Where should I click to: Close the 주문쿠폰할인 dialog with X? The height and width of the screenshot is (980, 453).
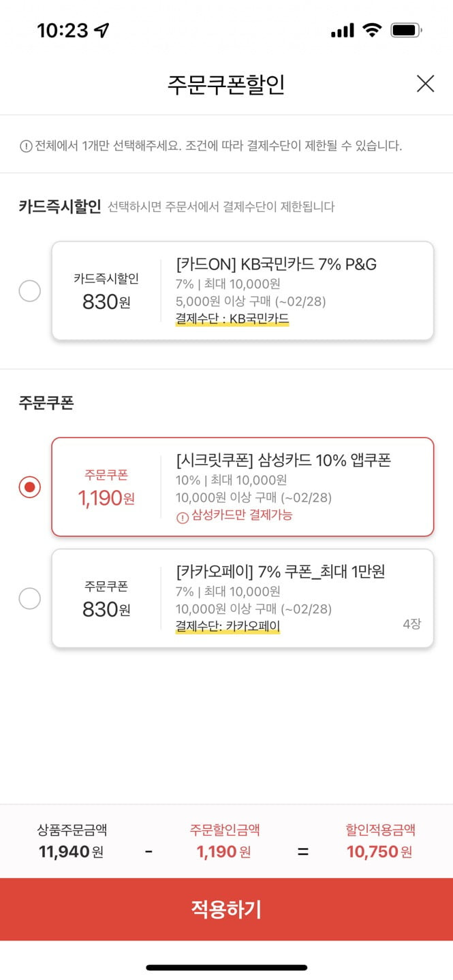[x=425, y=84]
